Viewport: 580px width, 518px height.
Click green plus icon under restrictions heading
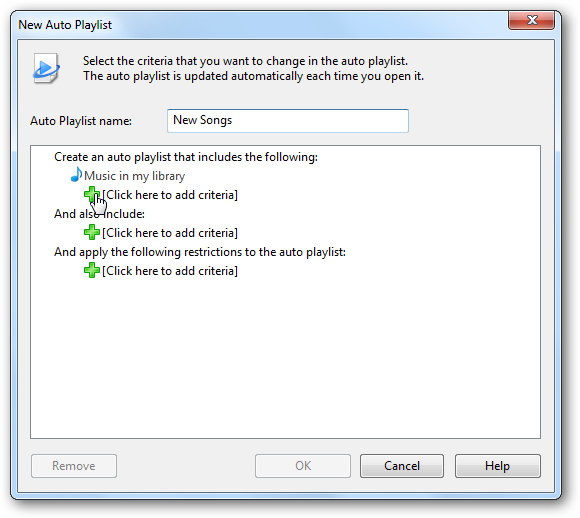[91, 270]
